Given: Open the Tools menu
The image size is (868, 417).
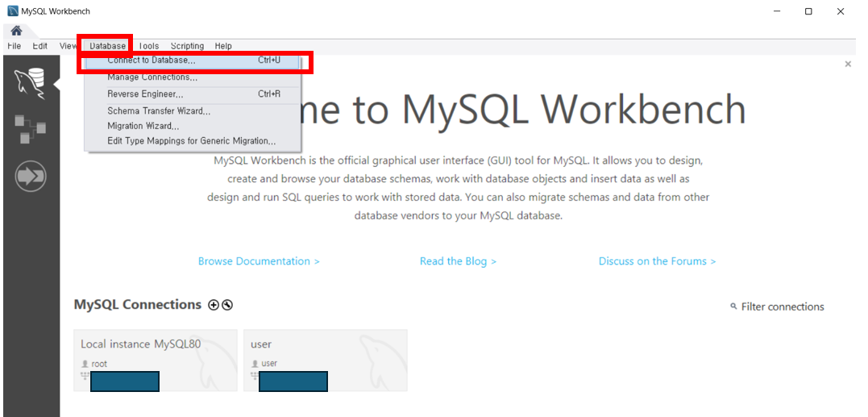Looking at the screenshot, I should [x=148, y=46].
